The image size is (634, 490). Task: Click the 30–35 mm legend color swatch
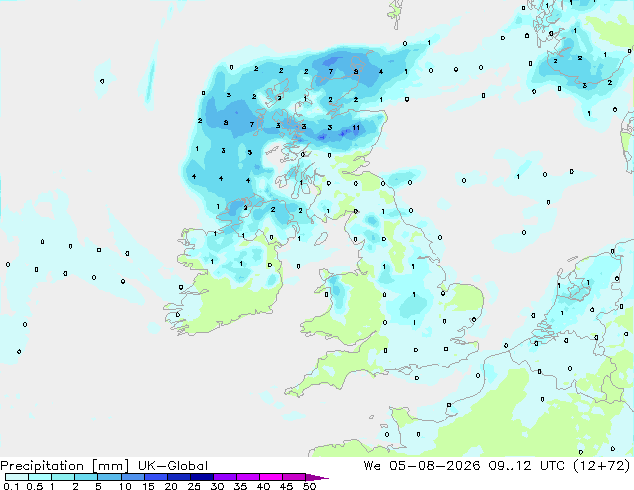[x=224, y=477]
